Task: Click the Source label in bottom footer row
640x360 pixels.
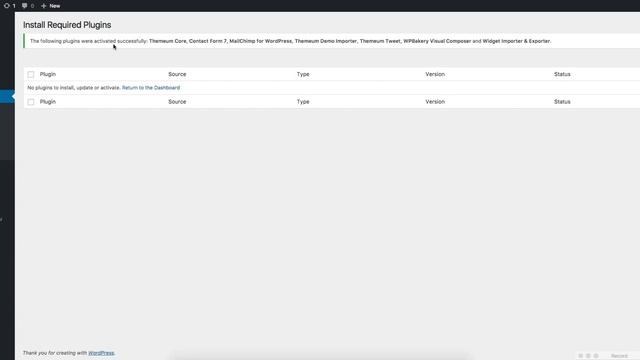Action: pyautogui.click(x=177, y=102)
